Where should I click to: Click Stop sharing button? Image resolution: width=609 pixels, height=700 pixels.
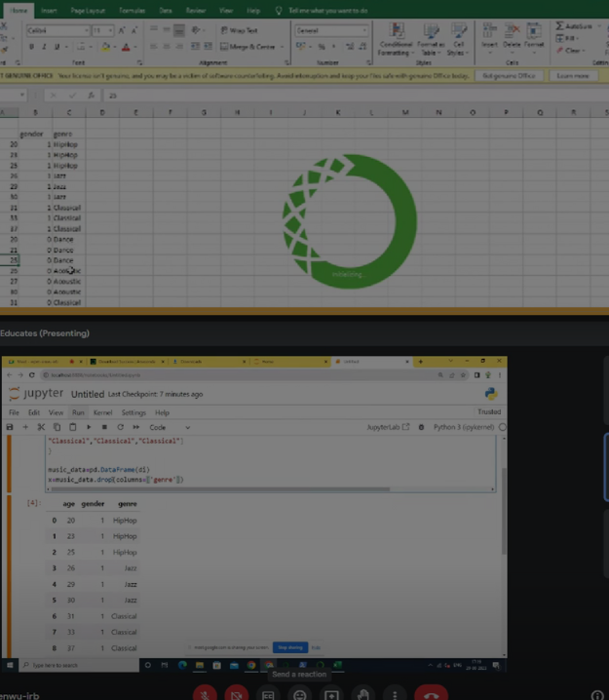pyautogui.click(x=290, y=647)
